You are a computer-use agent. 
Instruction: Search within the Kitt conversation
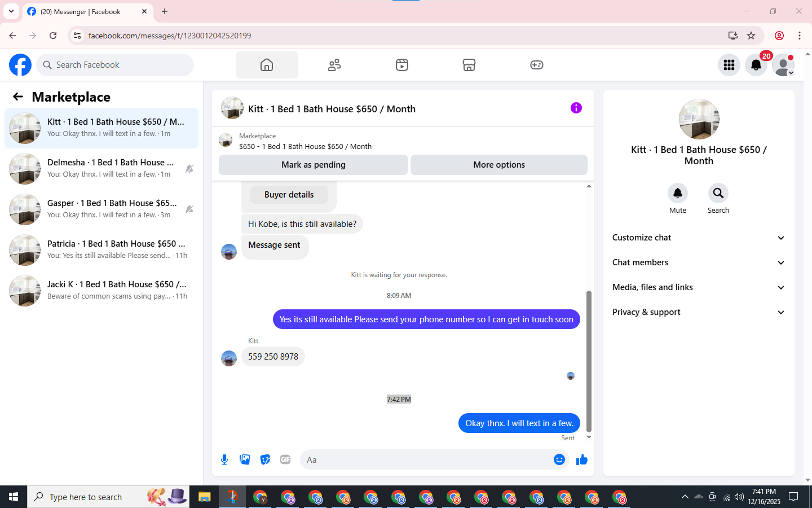coord(718,193)
